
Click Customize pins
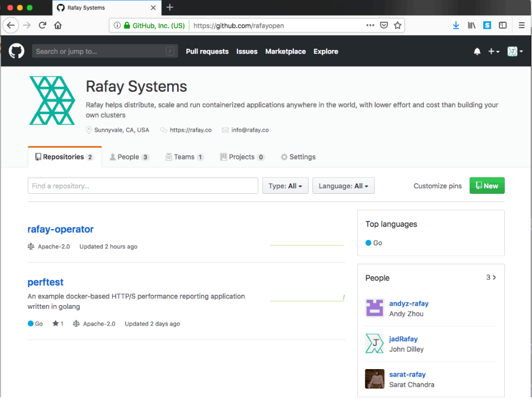point(437,186)
